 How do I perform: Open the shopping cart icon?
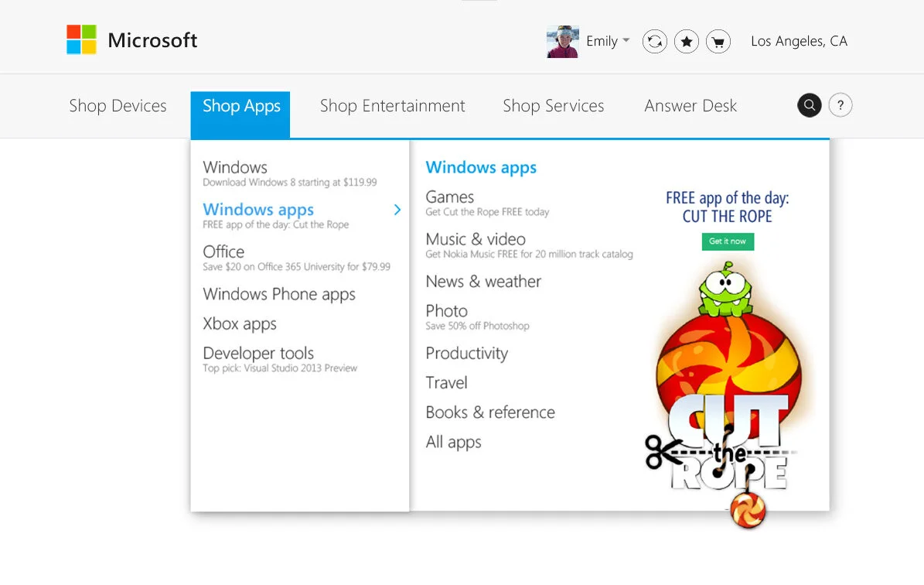point(718,41)
